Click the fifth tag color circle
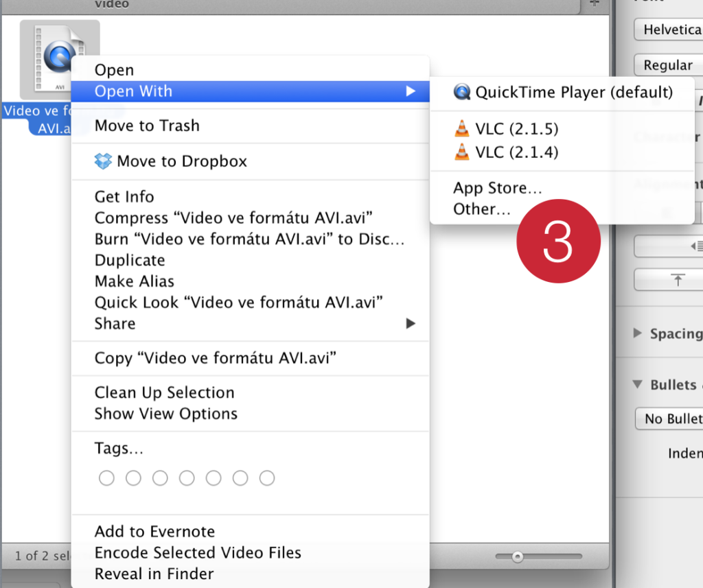 pyautogui.click(x=214, y=478)
